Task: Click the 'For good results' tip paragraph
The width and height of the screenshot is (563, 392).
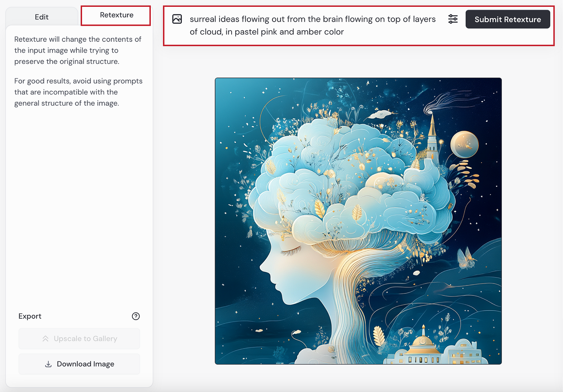Action: click(78, 92)
